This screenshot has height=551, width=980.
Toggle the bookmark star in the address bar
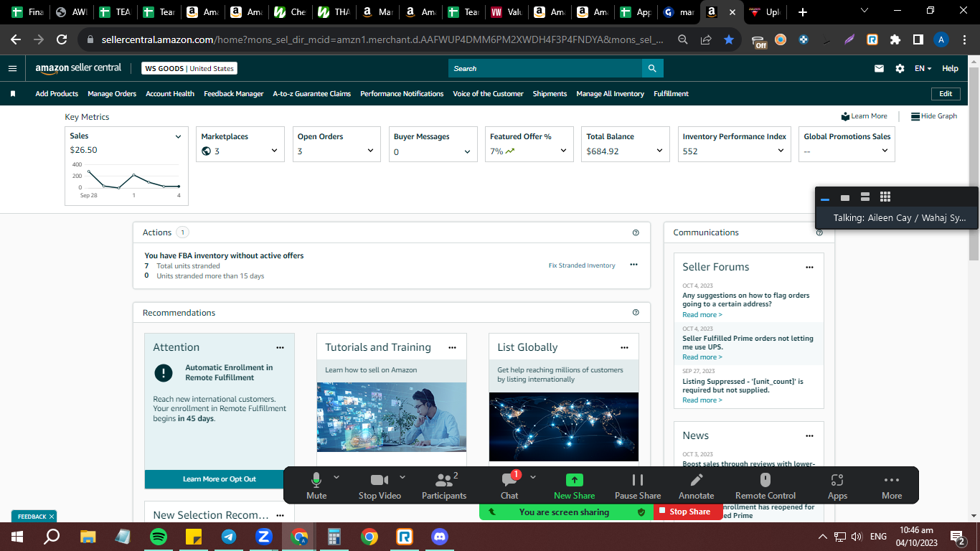pos(729,40)
